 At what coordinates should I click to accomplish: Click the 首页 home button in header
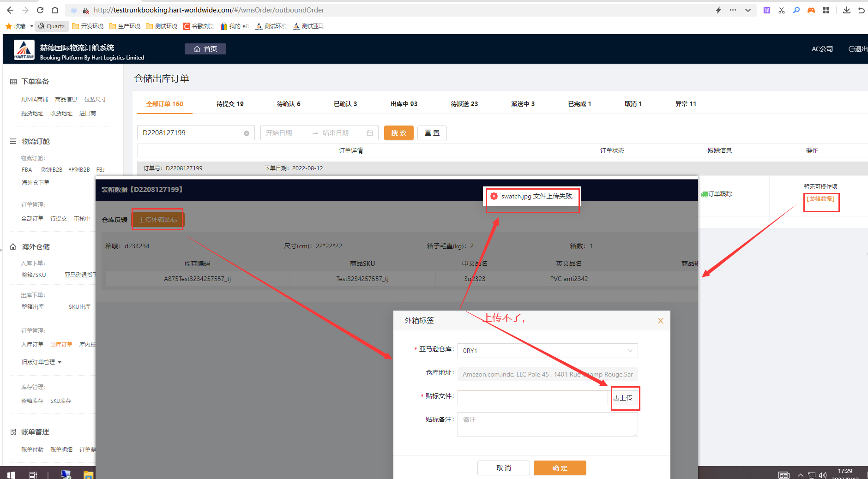point(205,49)
